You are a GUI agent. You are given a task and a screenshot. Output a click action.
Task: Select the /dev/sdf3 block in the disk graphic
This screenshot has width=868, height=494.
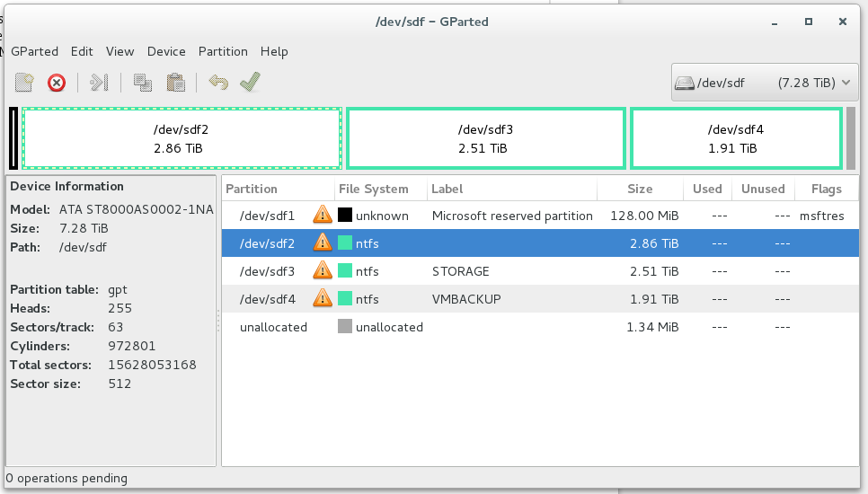[x=486, y=138]
